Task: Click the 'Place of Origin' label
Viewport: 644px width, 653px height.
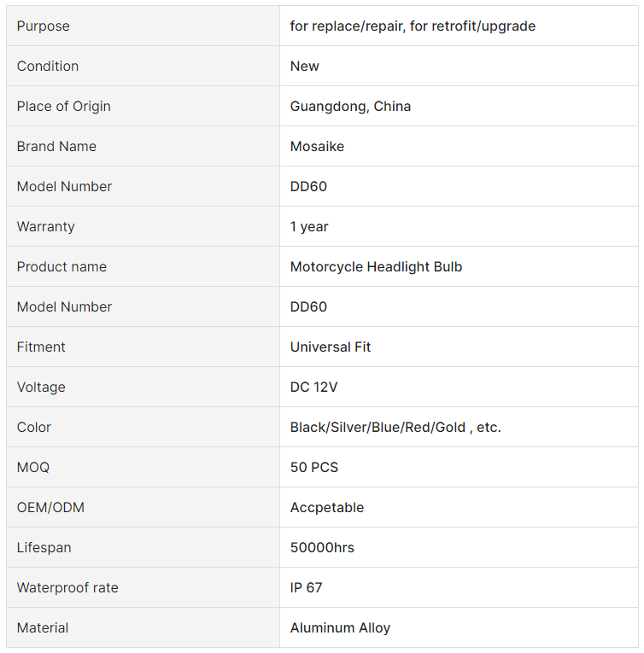Action: [x=64, y=106]
